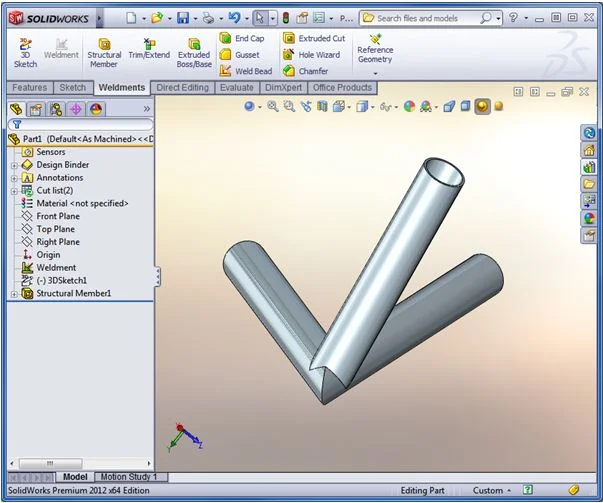The height and width of the screenshot is (503, 603).
Task: Save the document with Save icon
Action: point(183,18)
